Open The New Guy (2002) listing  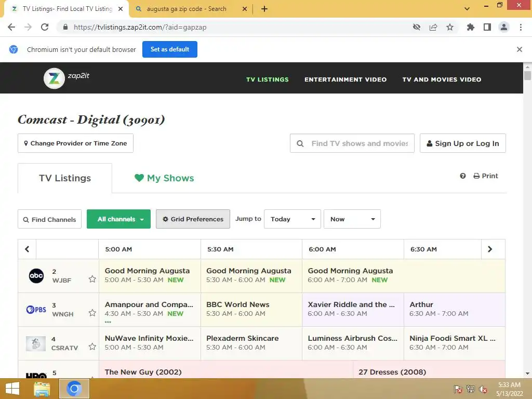(x=226, y=370)
